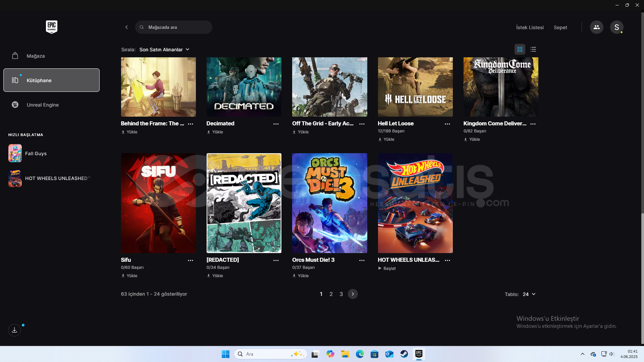Show hidden icons in the system tray
Viewport: 644px width, 362px height.
tap(582, 354)
